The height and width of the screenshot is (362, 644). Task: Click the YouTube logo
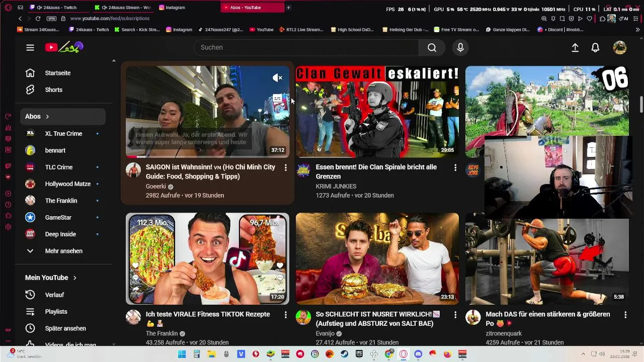(64, 47)
